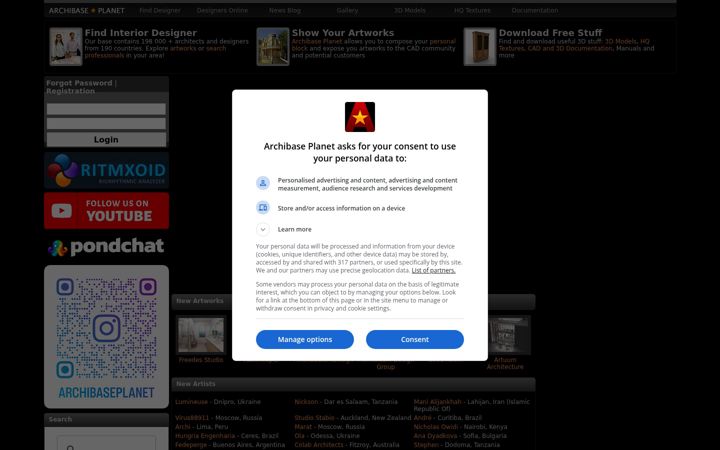Screen dimensions: 720x450
Task: Click the Find Interior Designer heading
Action: pyautogui.click(x=141, y=33)
